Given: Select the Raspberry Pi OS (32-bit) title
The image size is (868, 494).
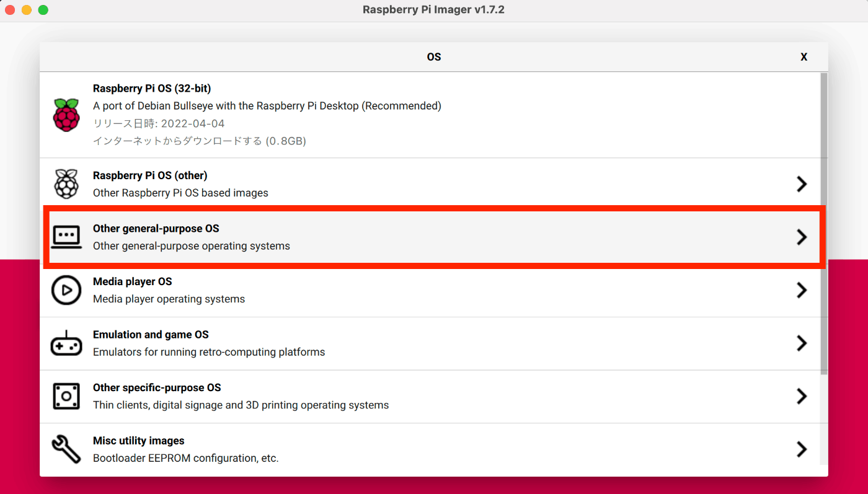Looking at the screenshot, I should [152, 89].
